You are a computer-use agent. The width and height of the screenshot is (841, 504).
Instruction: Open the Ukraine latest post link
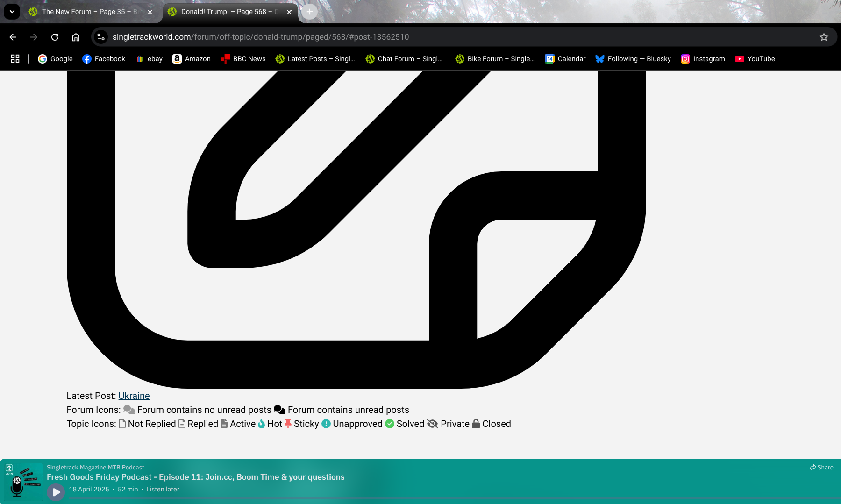(x=134, y=396)
